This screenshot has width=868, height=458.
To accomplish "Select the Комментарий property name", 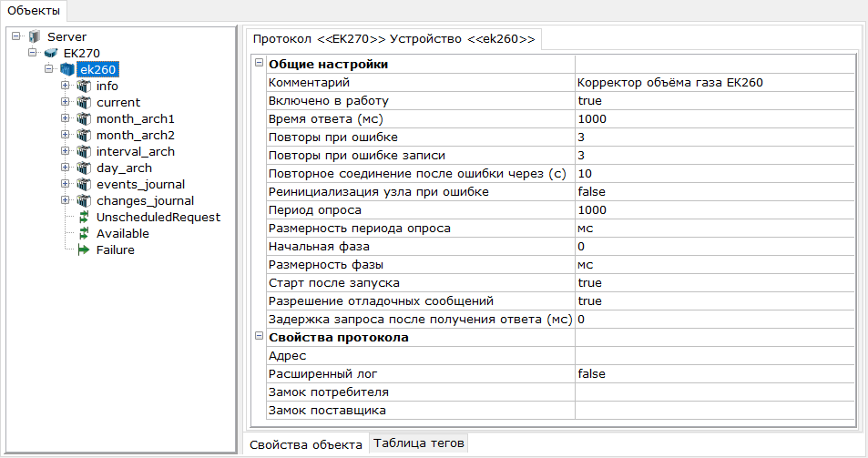I will pos(309,83).
